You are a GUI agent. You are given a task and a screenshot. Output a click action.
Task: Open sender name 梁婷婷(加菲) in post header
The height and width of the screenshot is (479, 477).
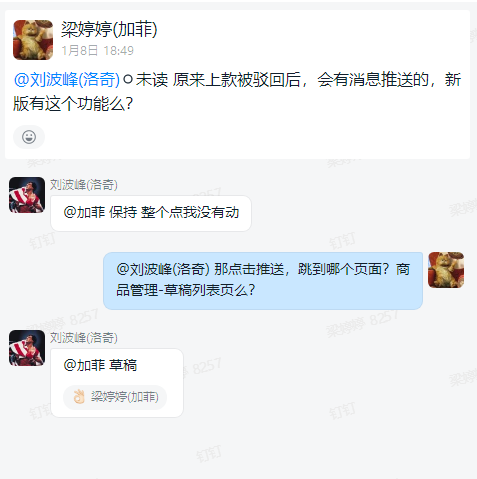[x=109, y=29]
